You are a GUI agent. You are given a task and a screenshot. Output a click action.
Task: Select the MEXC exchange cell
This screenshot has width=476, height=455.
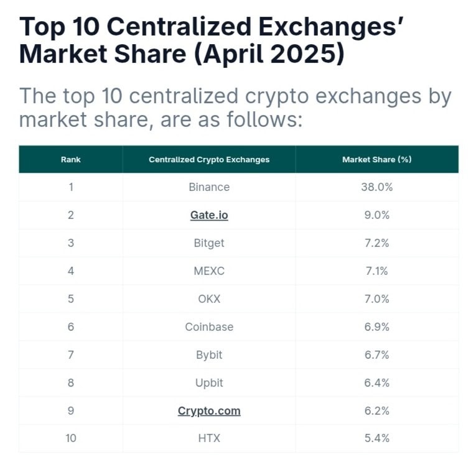209,271
